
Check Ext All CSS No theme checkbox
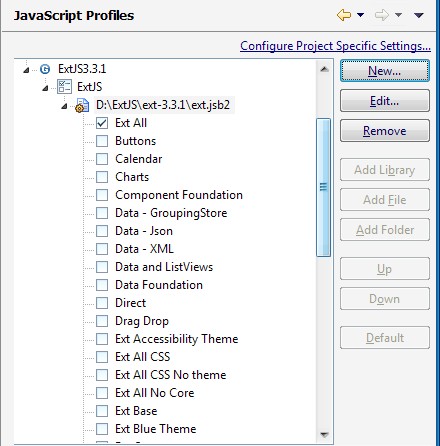pos(102,375)
